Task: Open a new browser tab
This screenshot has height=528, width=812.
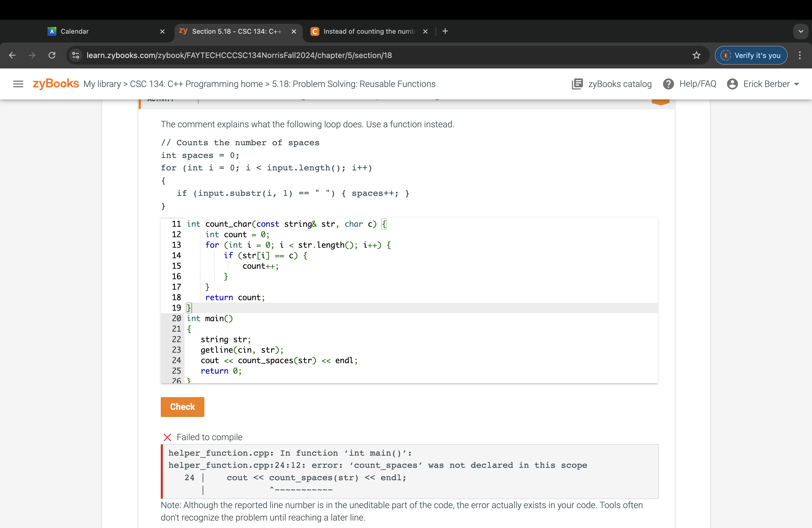Action: pyautogui.click(x=445, y=31)
